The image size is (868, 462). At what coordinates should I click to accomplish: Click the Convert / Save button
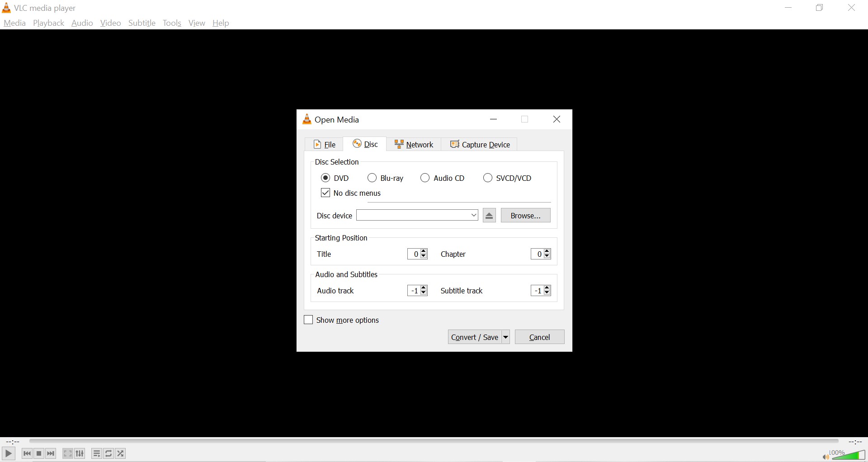[475, 337]
